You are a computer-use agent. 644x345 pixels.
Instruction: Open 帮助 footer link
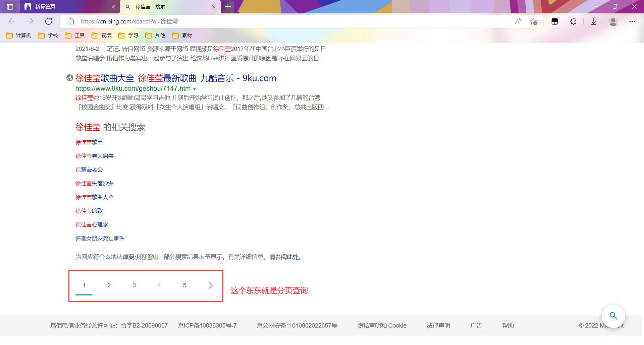tap(508, 326)
